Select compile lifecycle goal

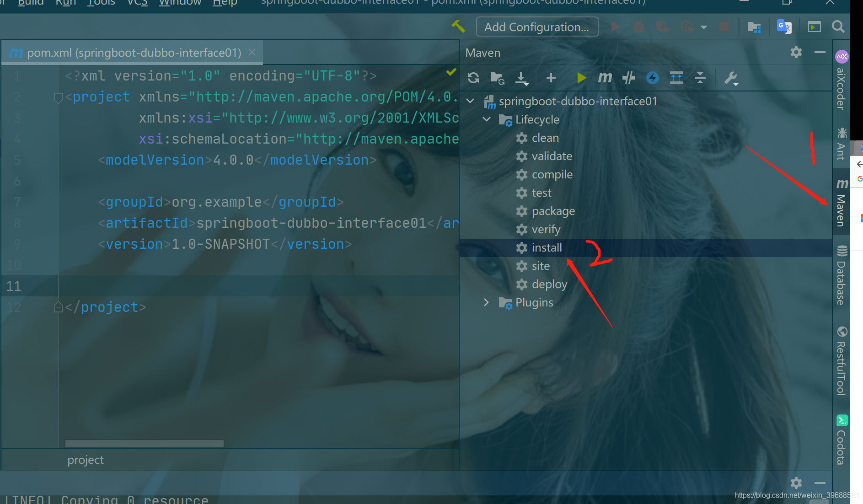pos(552,174)
